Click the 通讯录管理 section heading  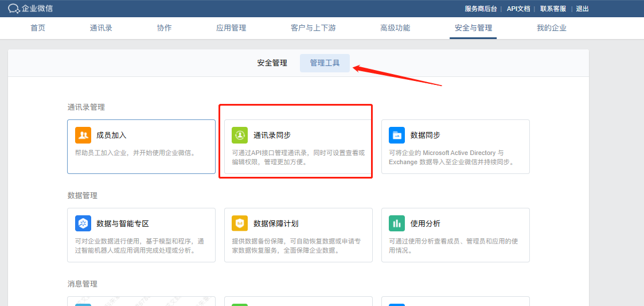click(86, 107)
